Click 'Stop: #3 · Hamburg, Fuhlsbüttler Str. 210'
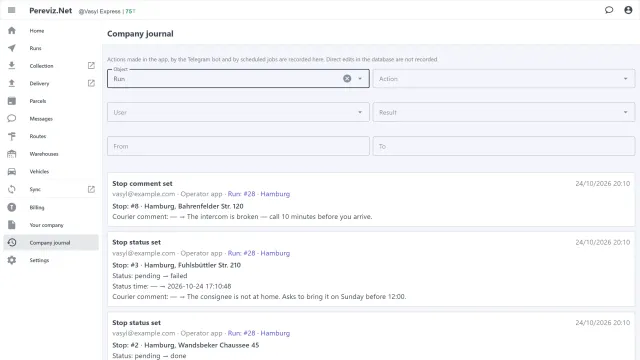Viewport: 640px width, 360px height. point(177,265)
